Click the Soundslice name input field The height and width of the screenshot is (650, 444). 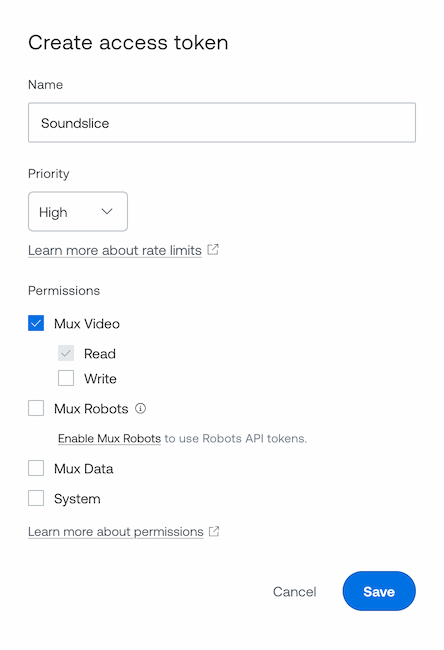[222, 123]
